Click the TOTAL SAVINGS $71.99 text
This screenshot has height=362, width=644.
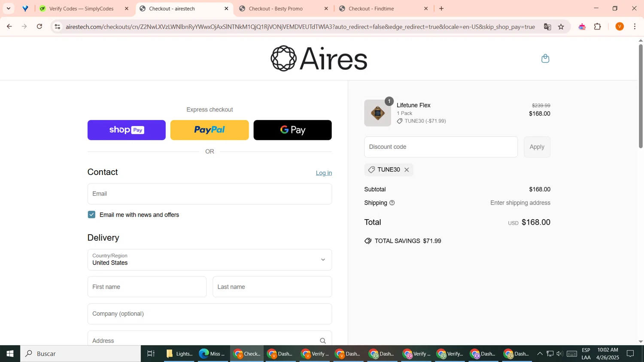[x=408, y=241]
